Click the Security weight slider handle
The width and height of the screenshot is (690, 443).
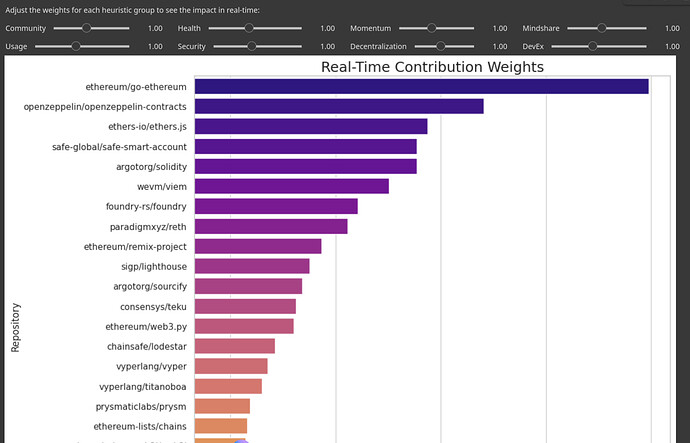(253, 46)
